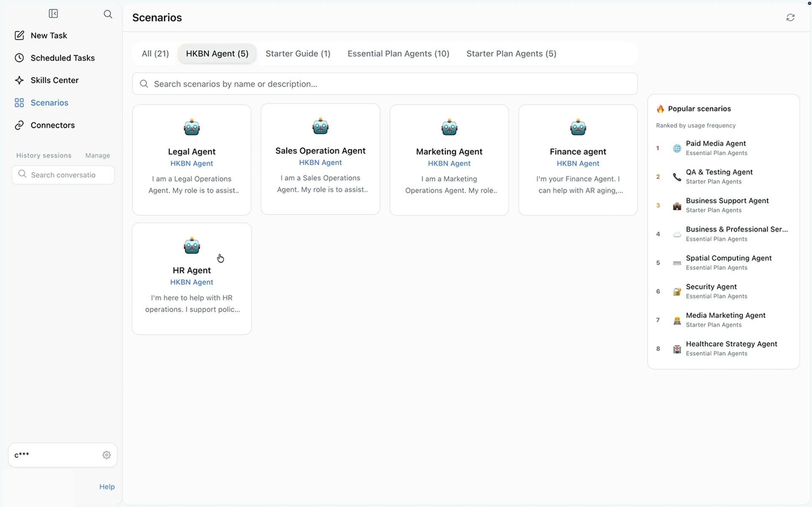Click the refresh icon in Scenarios header
This screenshot has width=812, height=507.
click(790, 17)
